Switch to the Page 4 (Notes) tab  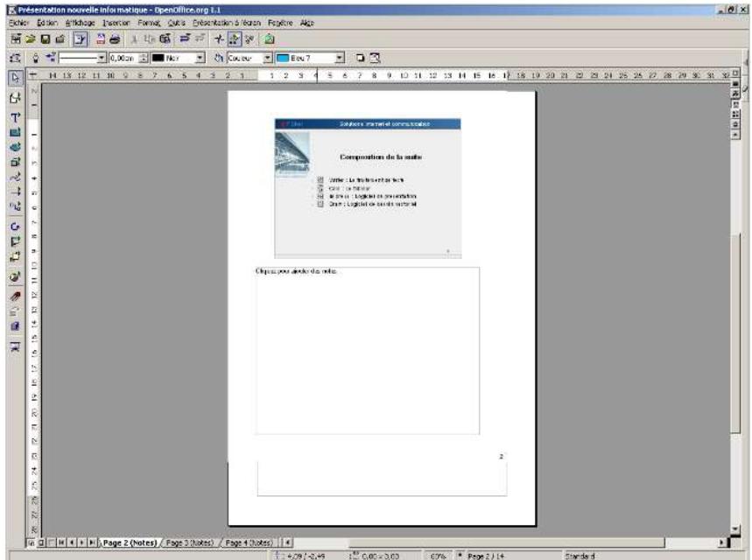(x=249, y=542)
